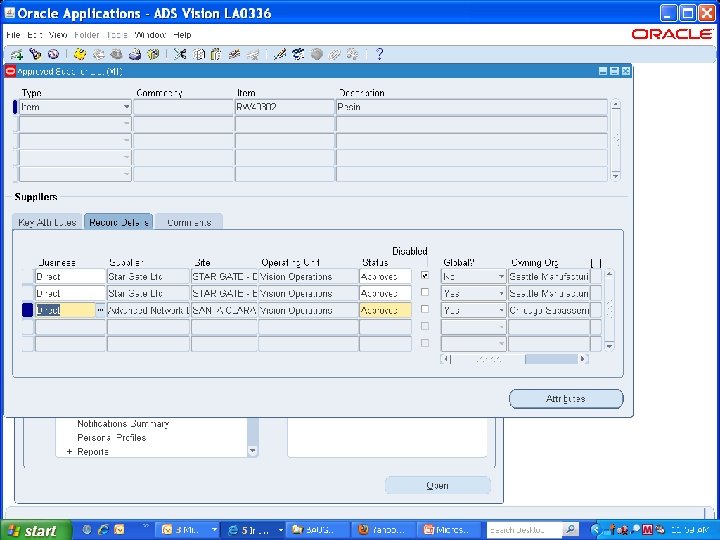
Task: Open the Edit menu
Action: point(34,35)
